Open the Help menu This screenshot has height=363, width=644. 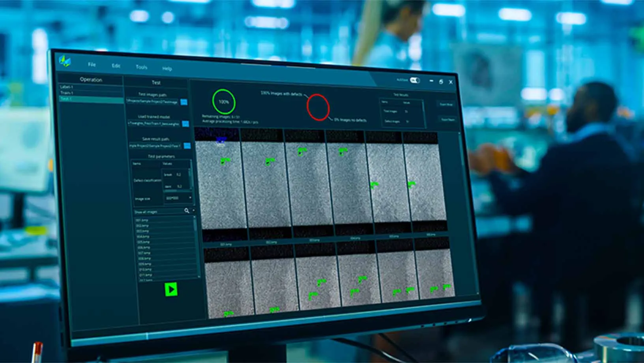pyautogui.click(x=167, y=69)
